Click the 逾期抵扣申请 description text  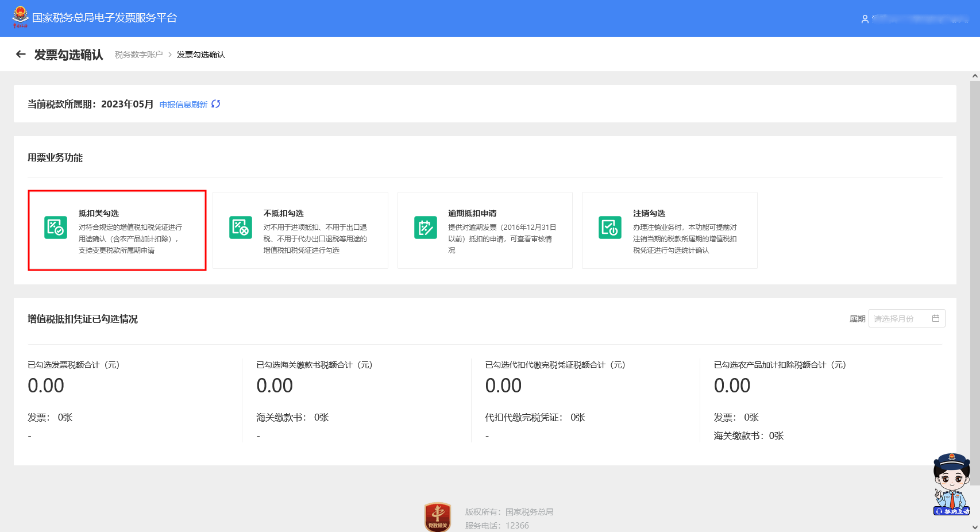pos(502,239)
